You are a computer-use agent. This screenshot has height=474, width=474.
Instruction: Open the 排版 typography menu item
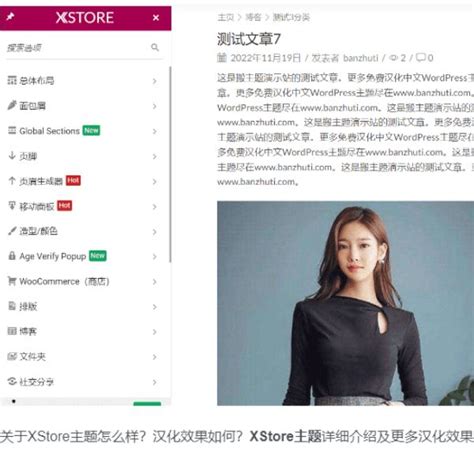click(x=83, y=307)
